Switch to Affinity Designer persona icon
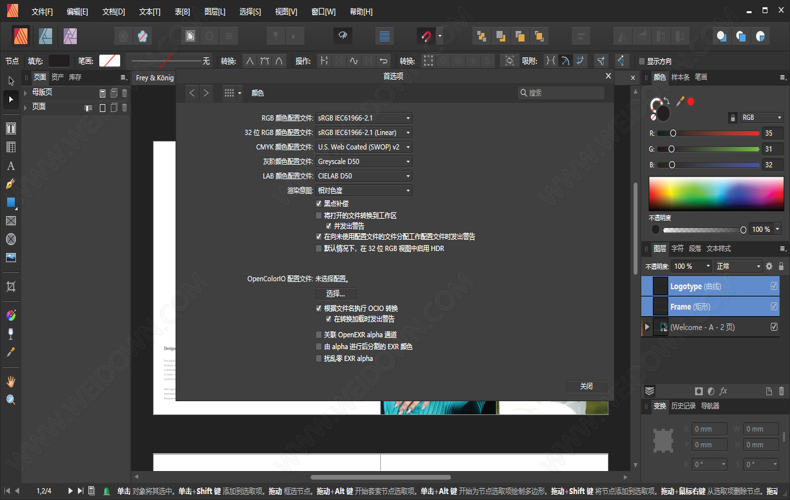The height and width of the screenshot is (500, 790). coord(45,36)
